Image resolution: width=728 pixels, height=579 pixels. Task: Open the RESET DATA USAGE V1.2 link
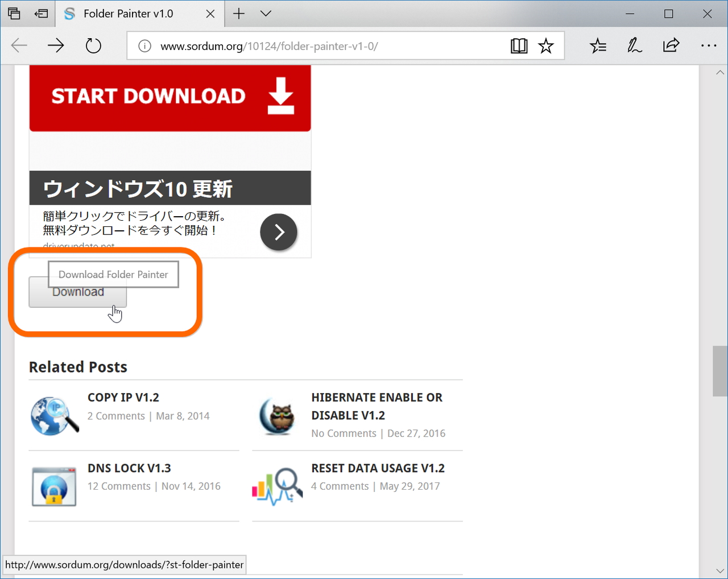pyautogui.click(x=378, y=468)
